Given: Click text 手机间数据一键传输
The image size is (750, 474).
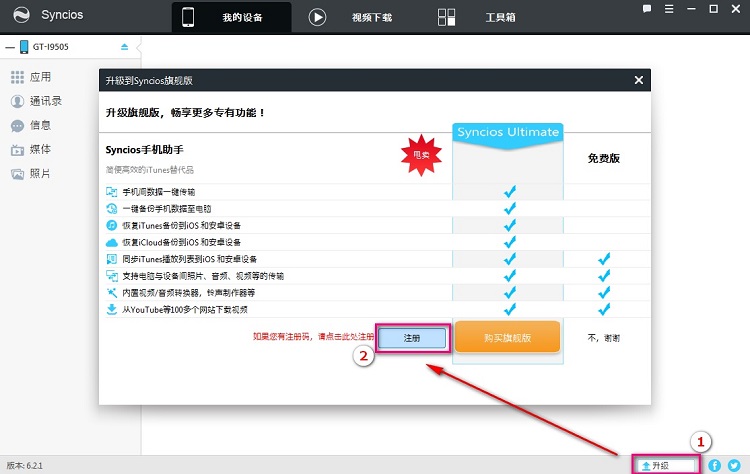Looking at the screenshot, I should (159, 192).
